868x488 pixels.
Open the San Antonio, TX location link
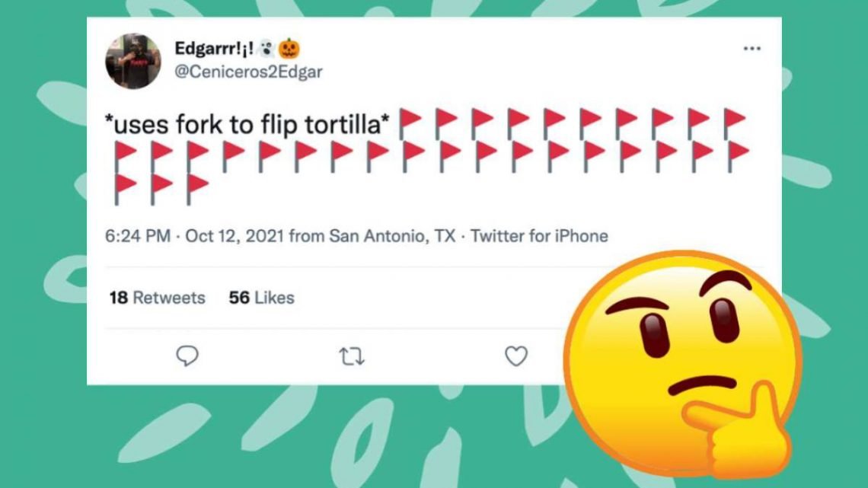[x=391, y=236]
